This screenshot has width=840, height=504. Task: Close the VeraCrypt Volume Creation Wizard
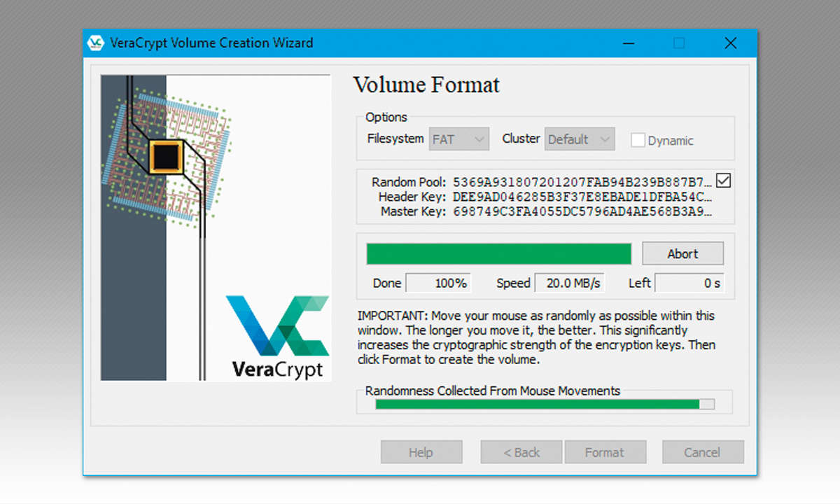[730, 43]
